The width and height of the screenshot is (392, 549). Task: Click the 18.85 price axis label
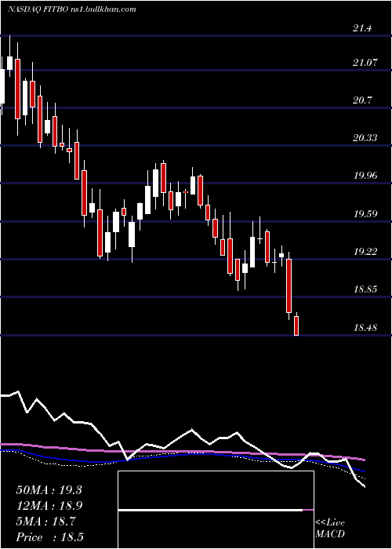[x=365, y=289]
